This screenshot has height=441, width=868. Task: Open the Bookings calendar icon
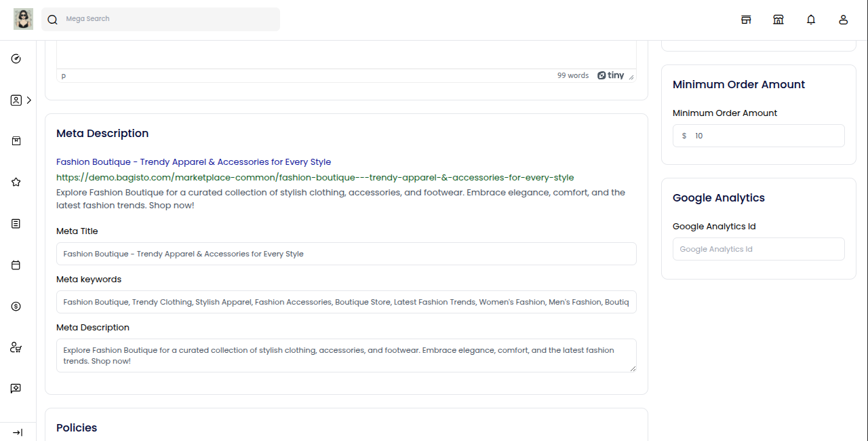pos(16,265)
